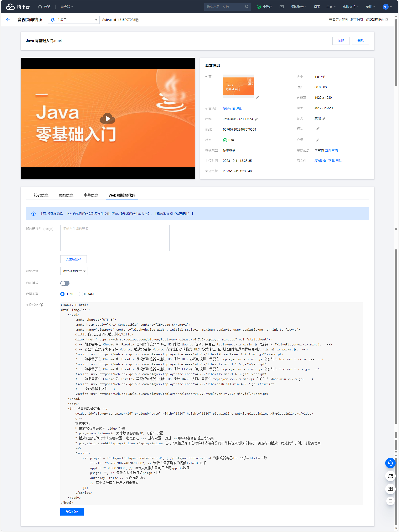Screen dimensions: 399x532
Task: Switch to the 截图信息 tab
Action: pyautogui.click(x=66, y=195)
